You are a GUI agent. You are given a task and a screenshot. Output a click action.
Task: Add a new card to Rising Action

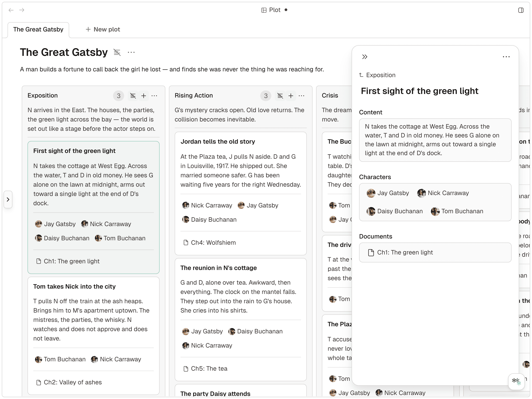[x=291, y=96]
